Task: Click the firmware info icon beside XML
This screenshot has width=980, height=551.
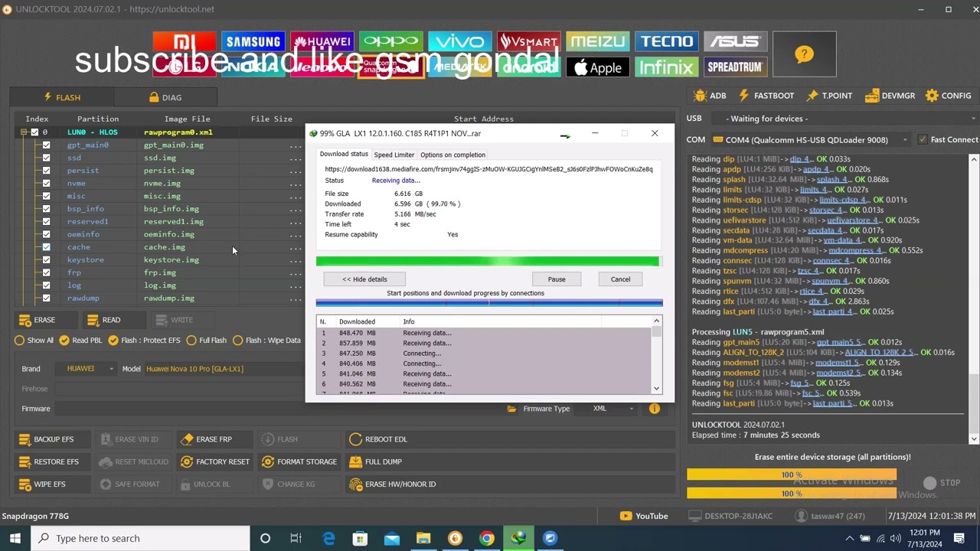Action: [x=655, y=409]
